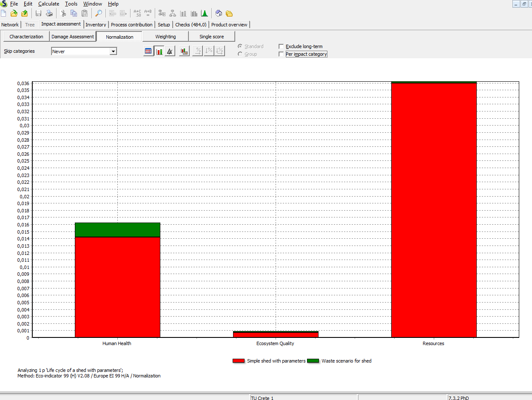This screenshot has width=532, height=400.
Task: Open the Window menu
Action: click(93, 4)
